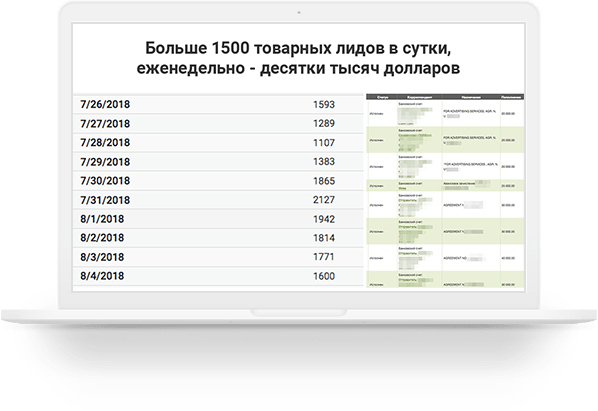Select the 1289 count cell
The height and width of the screenshot is (411, 598).
tap(324, 124)
